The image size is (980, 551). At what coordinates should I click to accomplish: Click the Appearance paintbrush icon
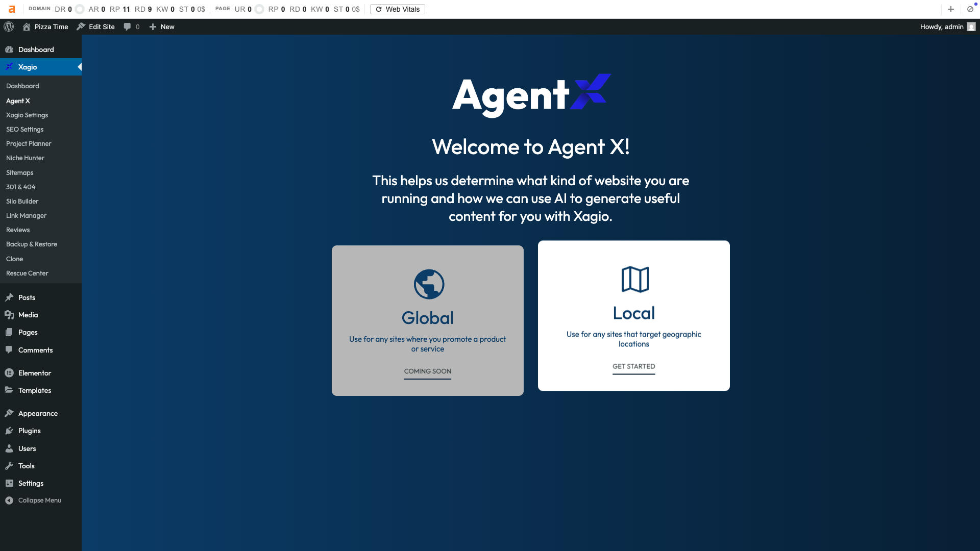[9, 413]
